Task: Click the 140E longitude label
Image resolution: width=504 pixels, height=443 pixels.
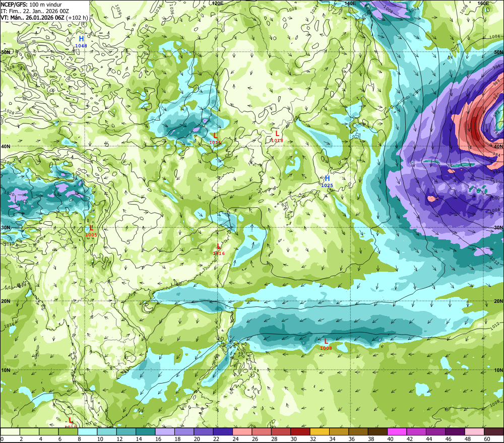Action: (350, 3)
